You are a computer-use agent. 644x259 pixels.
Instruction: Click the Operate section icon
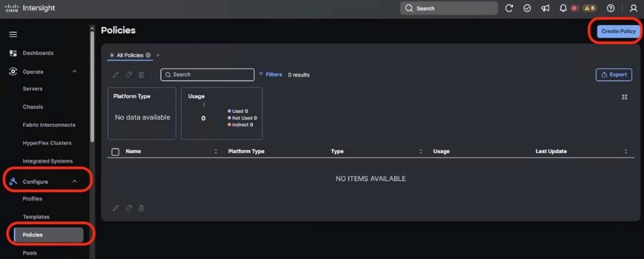point(13,71)
